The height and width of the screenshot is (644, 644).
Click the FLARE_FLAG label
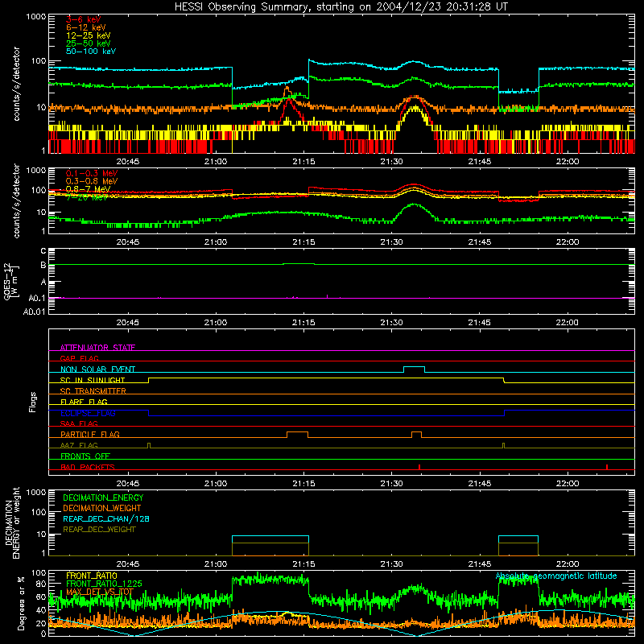[84, 402]
